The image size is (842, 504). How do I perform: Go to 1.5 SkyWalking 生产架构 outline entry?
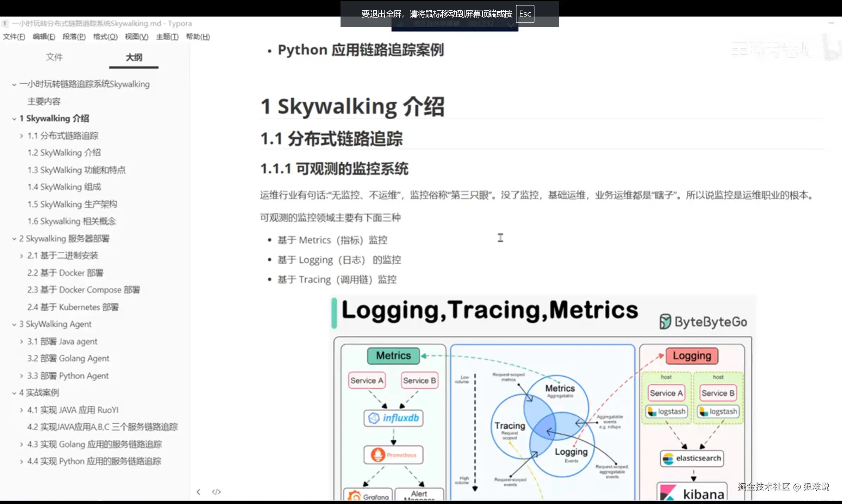pyautogui.click(x=72, y=204)
